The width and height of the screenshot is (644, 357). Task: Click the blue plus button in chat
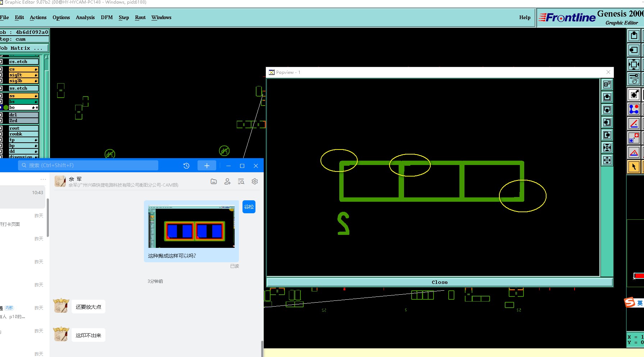(207, 166)
